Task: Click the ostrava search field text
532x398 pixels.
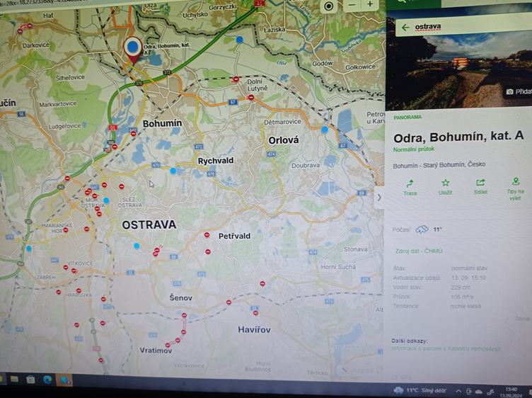Action: (428, 27)
